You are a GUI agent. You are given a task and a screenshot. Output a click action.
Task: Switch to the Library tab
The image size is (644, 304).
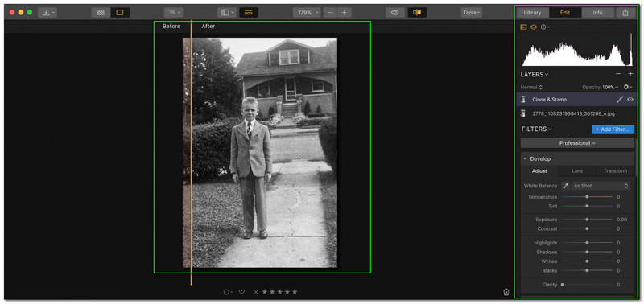point(532,13)
